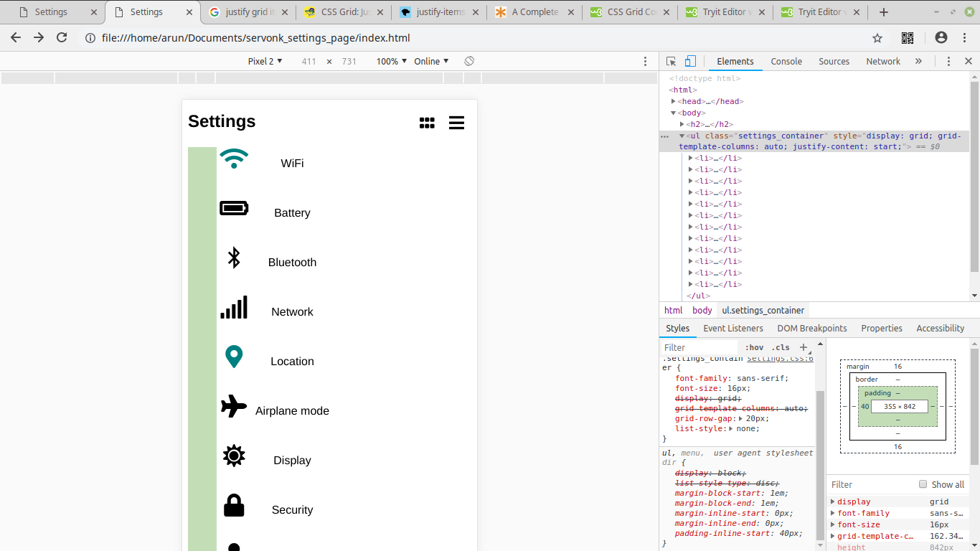Open the hamburger menu icon beside Settings
Viewport: 980px width, 551px height.
click(x=456, y=123)
